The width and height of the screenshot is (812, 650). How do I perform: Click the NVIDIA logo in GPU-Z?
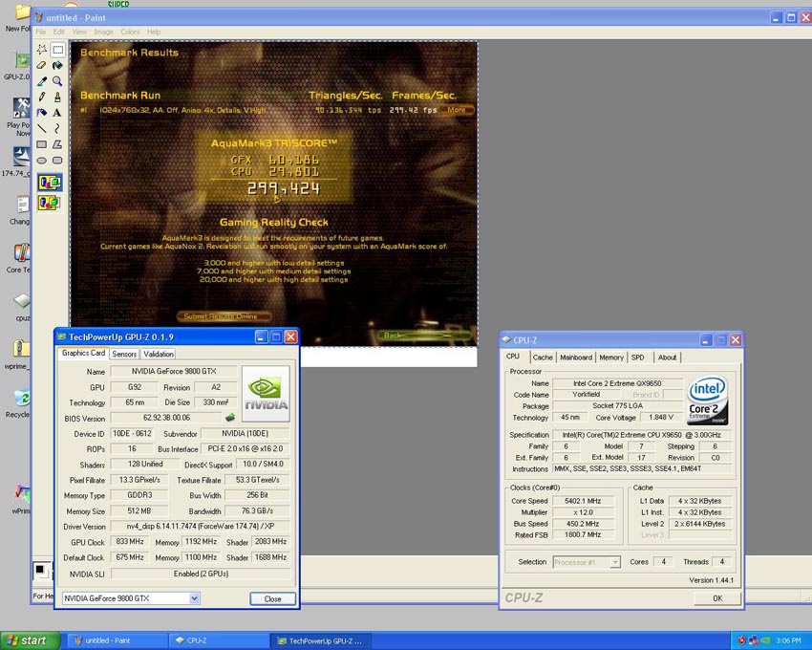(x=266, y=394)
